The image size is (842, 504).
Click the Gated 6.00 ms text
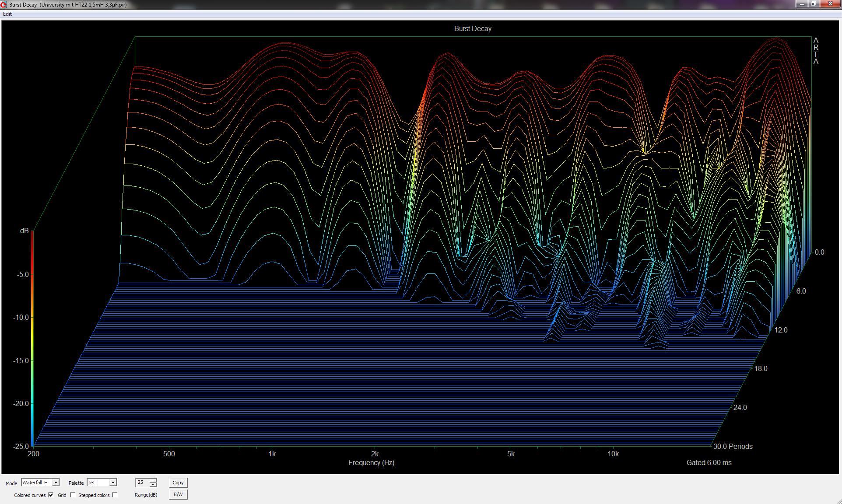[709, 463]
